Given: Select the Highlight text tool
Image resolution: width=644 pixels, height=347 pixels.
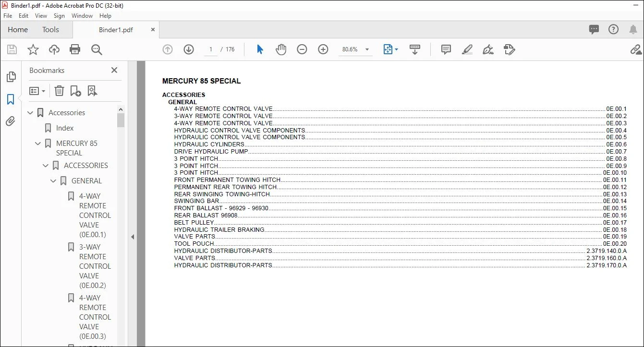Looking at the screenshot, I should 467,49.
